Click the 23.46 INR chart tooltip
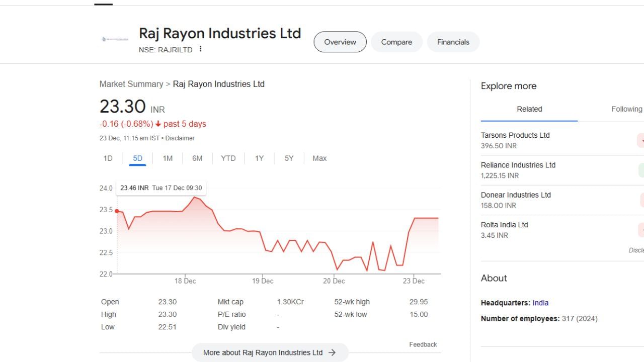Screen dimensions: 644x362 click(x=161, y=188)
